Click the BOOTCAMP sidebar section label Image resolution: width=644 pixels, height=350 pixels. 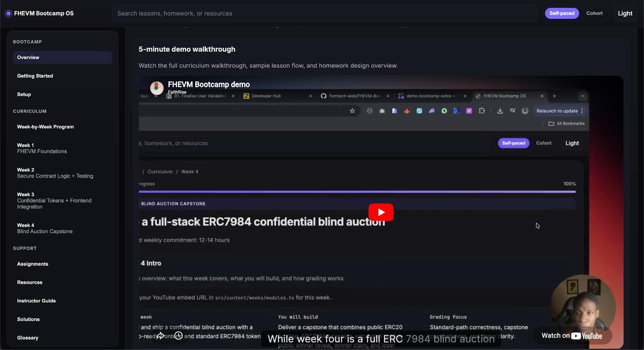27,42
